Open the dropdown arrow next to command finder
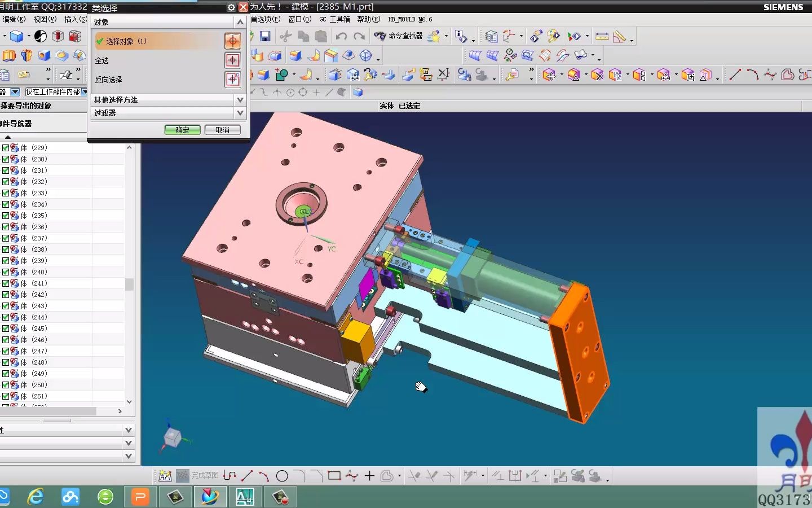Image resolution: width=812 pixels, height=508 pixels. tap(446, 37)
